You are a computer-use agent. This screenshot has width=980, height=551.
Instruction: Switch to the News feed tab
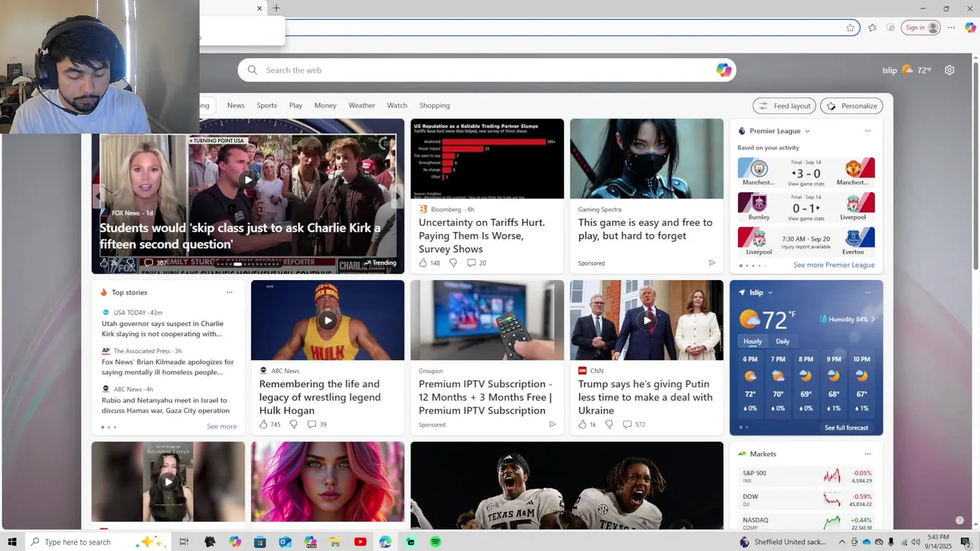pos(236,106)
